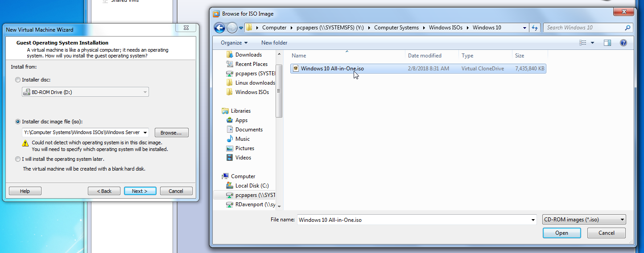
Task: Select Windows 10 All-in-One.iso file
Action: [x=332, y=69]
